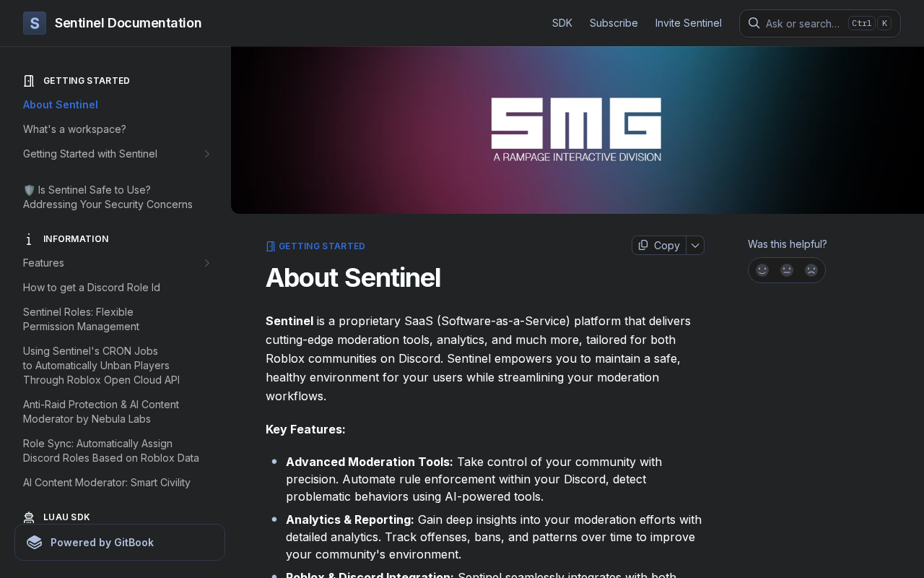Open the SDK navigation item
This screenshot has height=578, width=924.
pos(562,23)
